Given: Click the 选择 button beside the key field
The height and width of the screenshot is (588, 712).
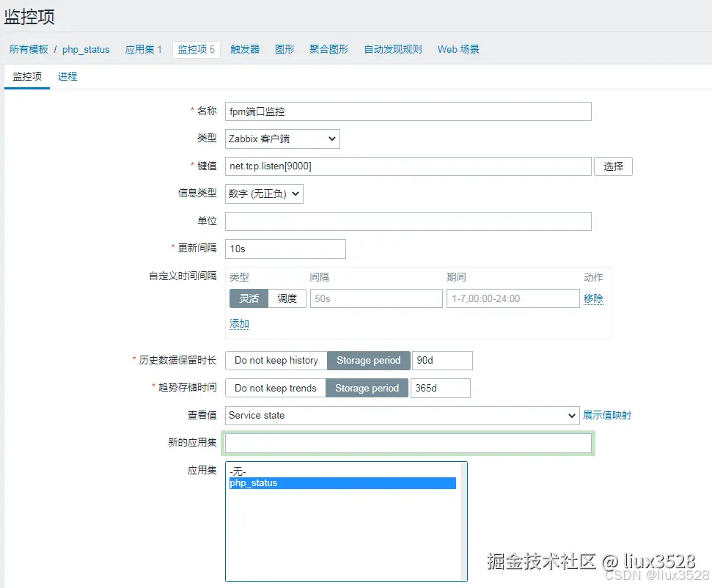Looking at the screenshot, I should click(x=613, y=166).
